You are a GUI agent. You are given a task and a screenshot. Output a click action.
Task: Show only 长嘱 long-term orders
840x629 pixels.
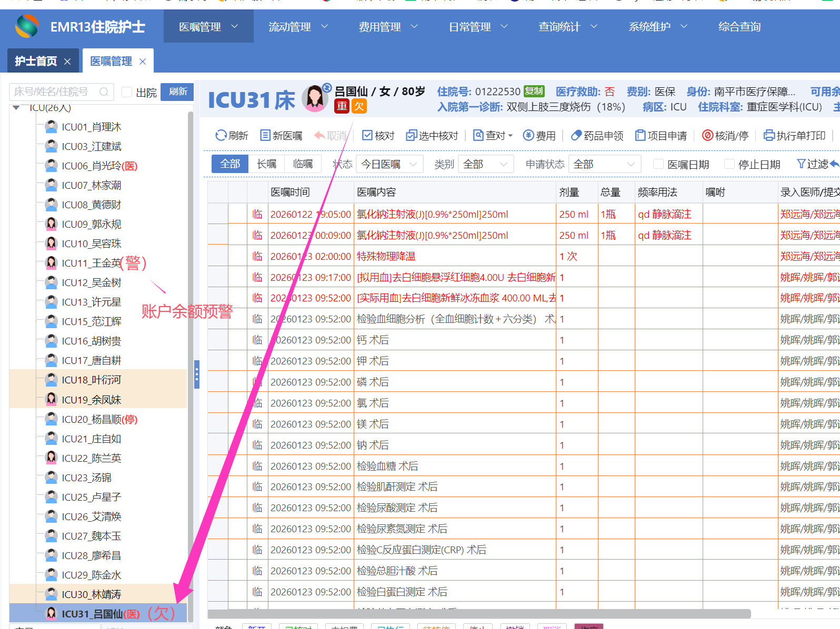click(266, 164)
